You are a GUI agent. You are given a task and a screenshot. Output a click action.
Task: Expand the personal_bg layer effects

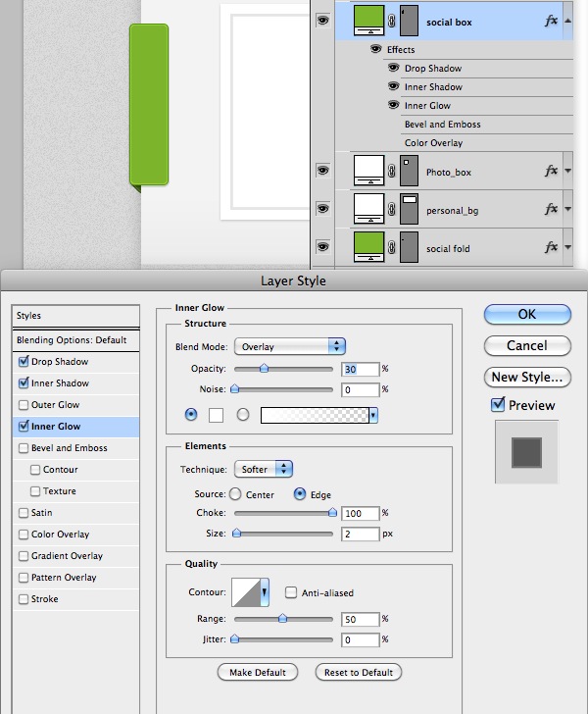(x=567, y=209)
